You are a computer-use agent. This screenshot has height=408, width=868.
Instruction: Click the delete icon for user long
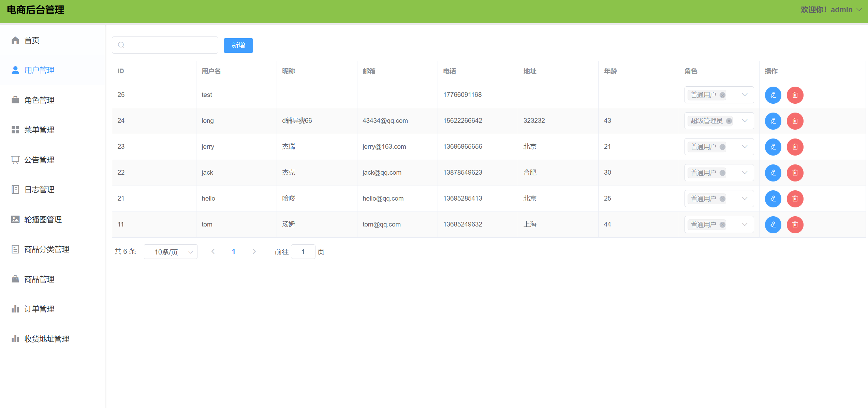point(795,121)
